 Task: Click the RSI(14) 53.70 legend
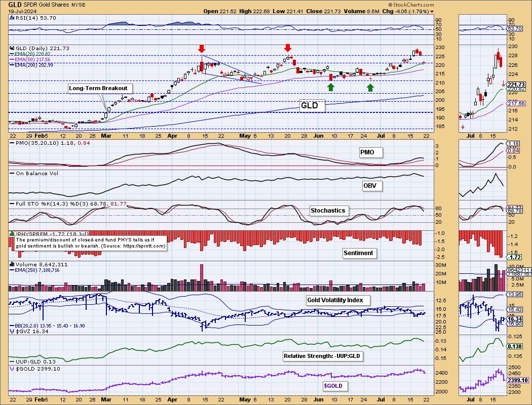[33, 18]
